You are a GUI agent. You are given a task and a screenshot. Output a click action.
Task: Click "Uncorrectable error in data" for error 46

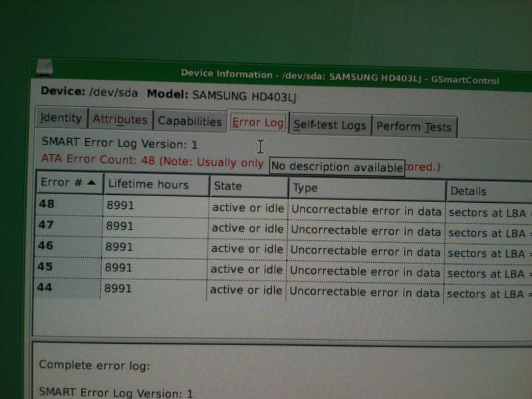(x=365, y=251)
